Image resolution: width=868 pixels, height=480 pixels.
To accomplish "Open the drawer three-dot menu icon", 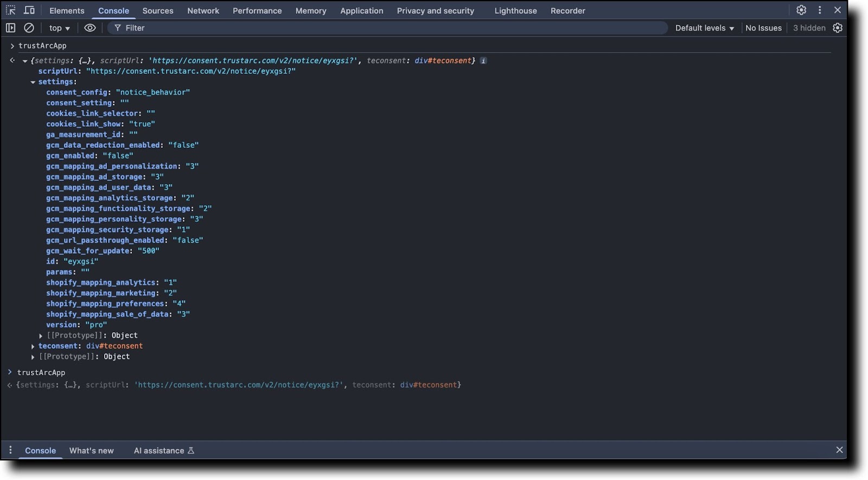I will [10, 450].
